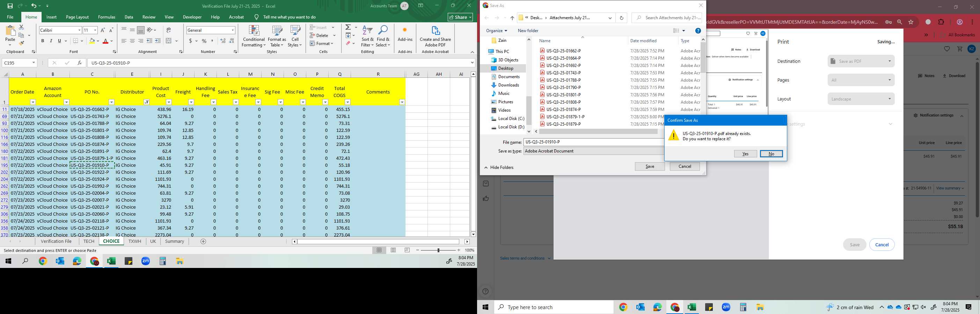The width and height of the screenshot is (980, 314).
Task: Click the AutoSum sigma icon
Action: [x=348, y=27]
